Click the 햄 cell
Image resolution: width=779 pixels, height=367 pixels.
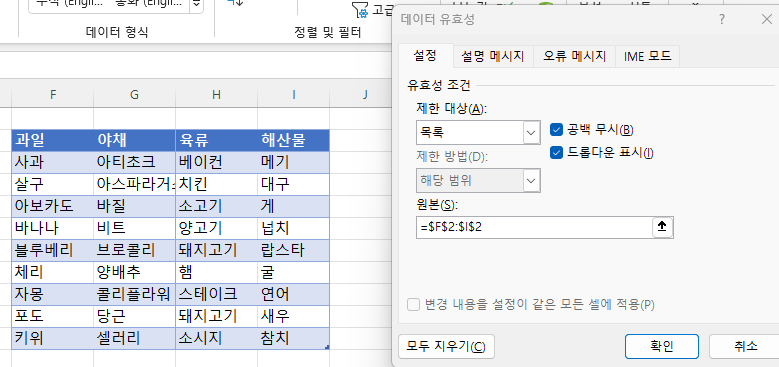217,272
